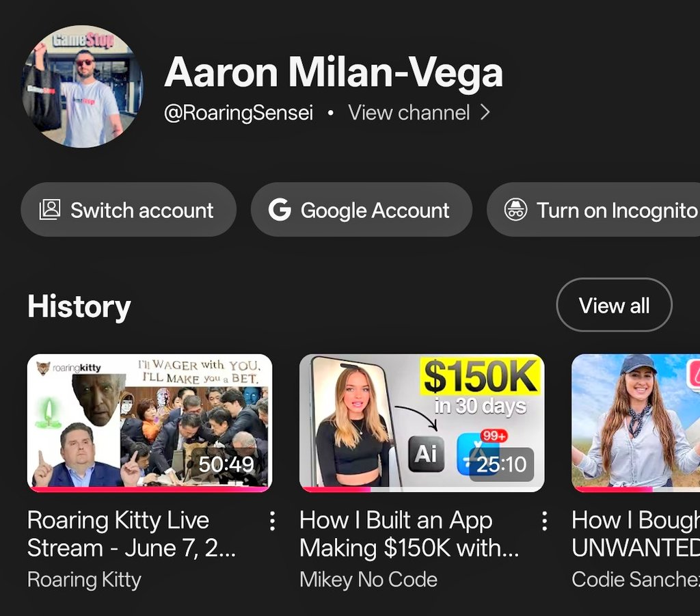Open options menu for Roaring Kitty Live Stream
The height and width of the screenshot is (616, 700).
272,521
